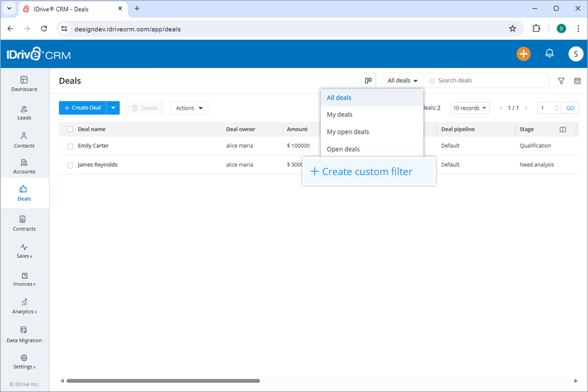Open the calendar view icon
Image resolution: width=588 pixels, height=392 pixels.
coord(576,80)
